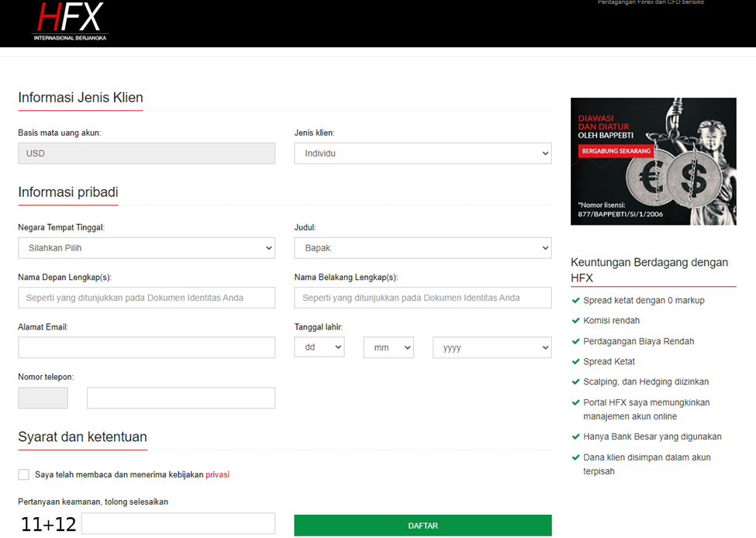Click checkmark icon beside Spread Ketat
This screenshot has height=538, width=756.
(x=575, y=361)
